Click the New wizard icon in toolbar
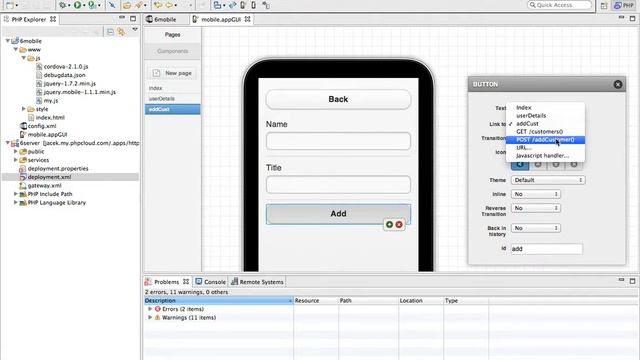Image resolution: width=640 pixels, height=360 pixels. [x=10, y=5]
